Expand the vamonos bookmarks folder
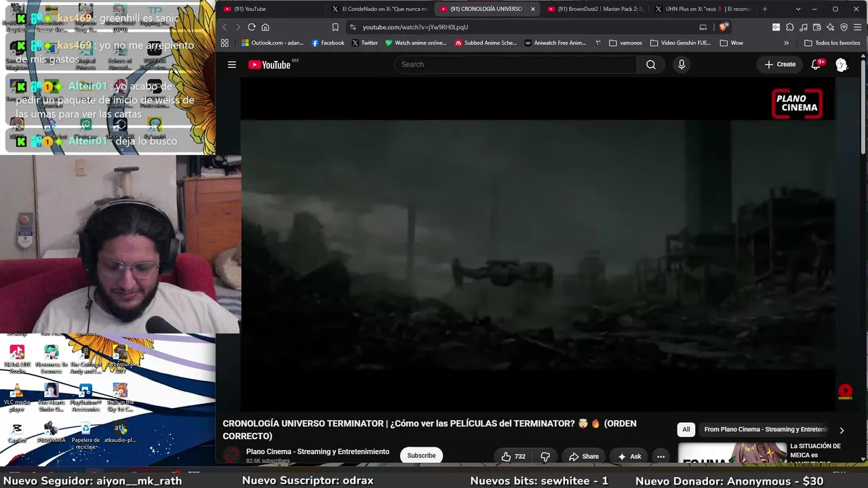Image resolution: width=868 pixels, height=488 pixels. coord(625,43)
